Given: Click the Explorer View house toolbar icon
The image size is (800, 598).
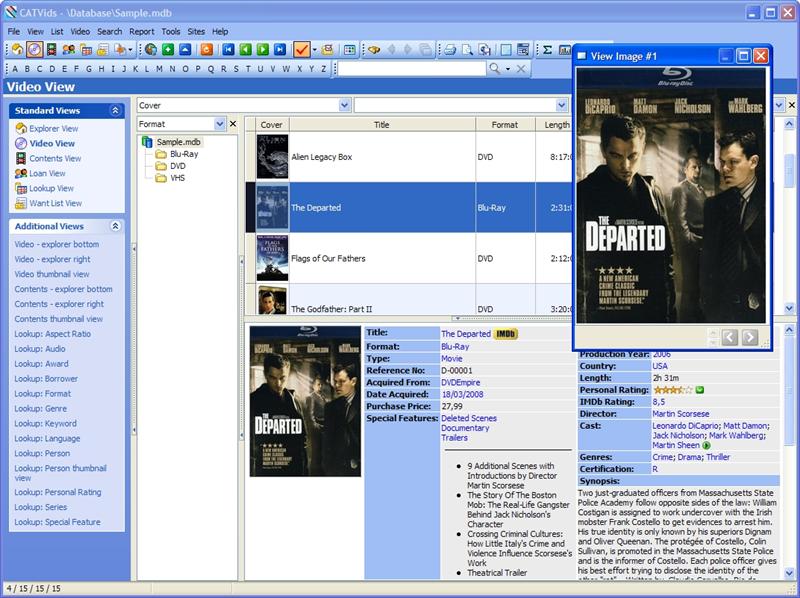Looking at the screenshot, I should [17, 49].
